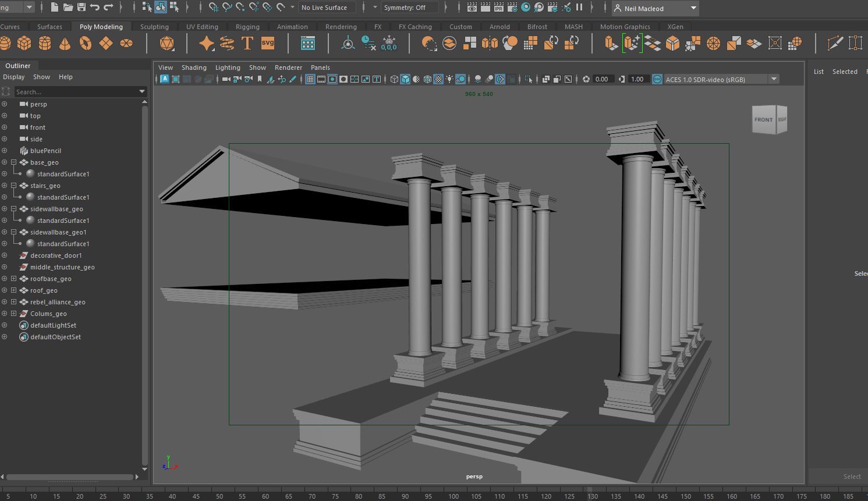Open the Outliner search options arrow
Image resolution: width=868 pixels, height=501 pixels.
[142, 91]
